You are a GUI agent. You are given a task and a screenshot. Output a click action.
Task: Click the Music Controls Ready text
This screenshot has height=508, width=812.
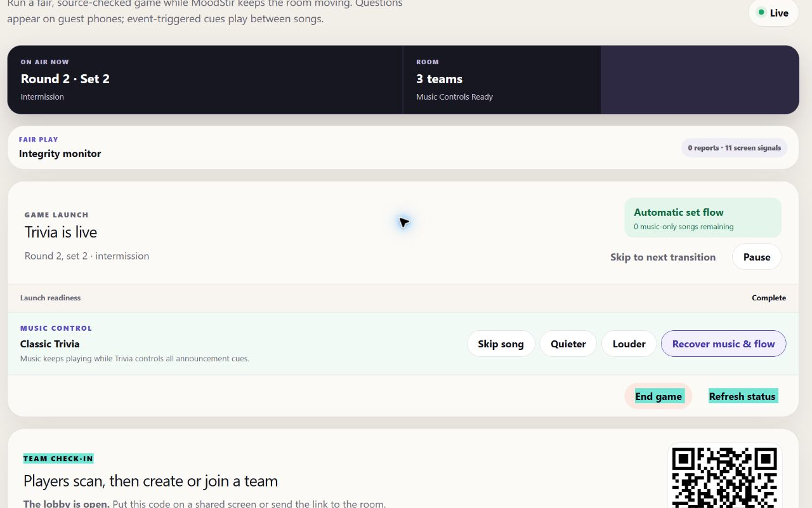(x=454, y=97)
